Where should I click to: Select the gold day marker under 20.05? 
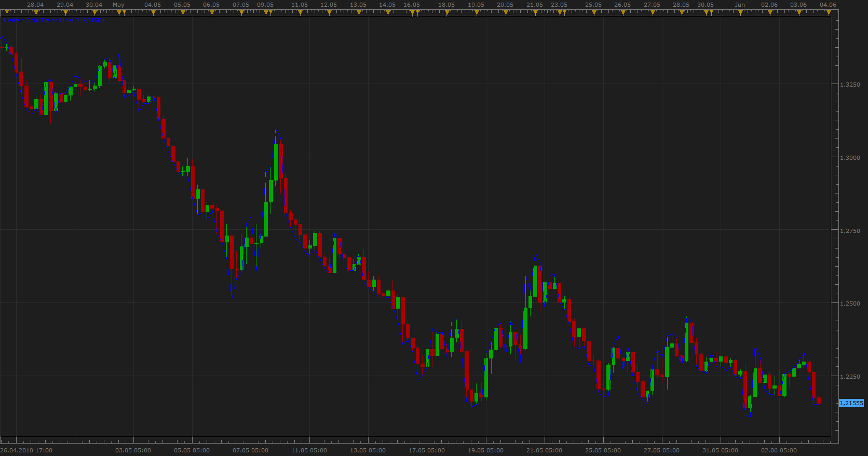(506, 12)
